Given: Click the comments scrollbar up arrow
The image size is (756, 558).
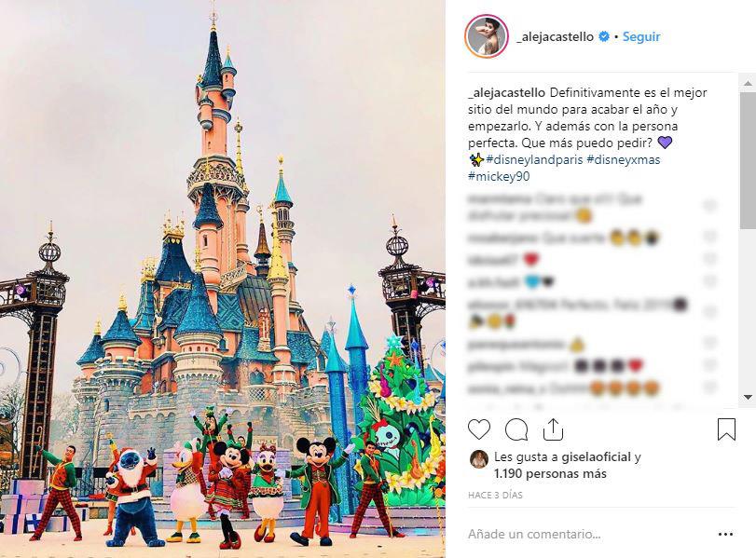Looking at the screenshot, I should point(748,84).
